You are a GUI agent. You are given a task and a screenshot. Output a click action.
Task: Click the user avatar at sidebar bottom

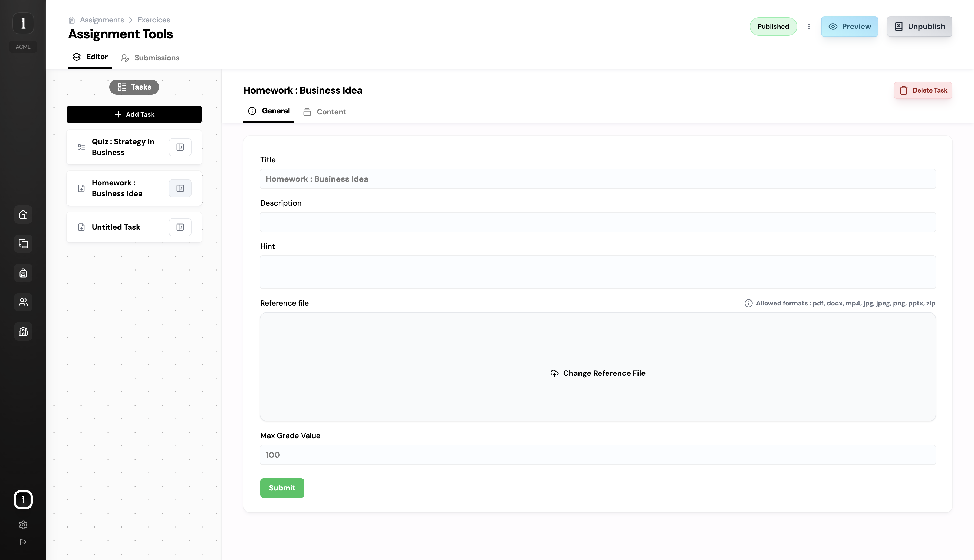23,500
